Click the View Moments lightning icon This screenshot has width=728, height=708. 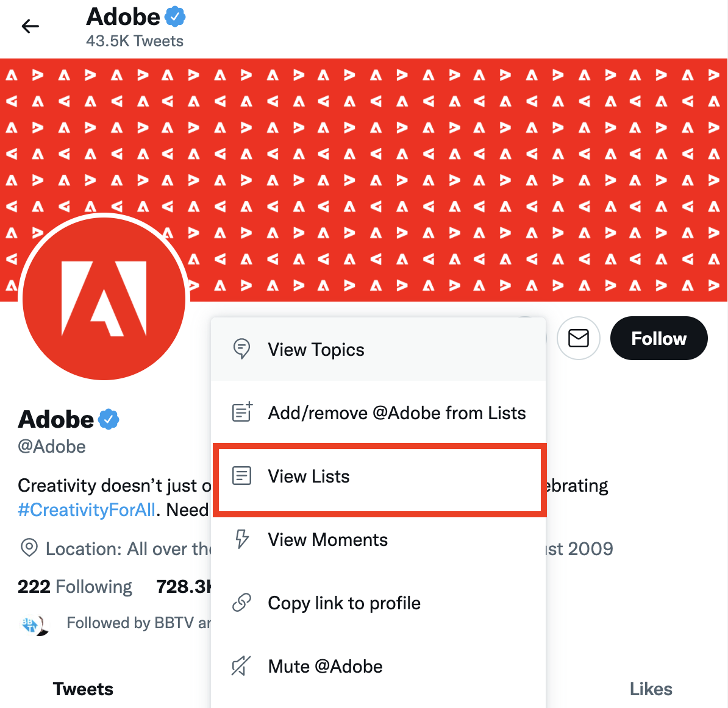(x=242, y=539)
